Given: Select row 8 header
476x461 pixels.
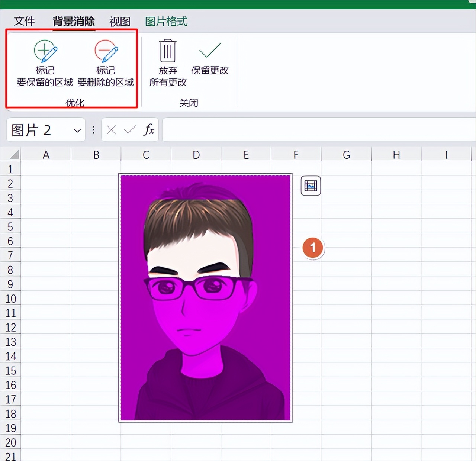Looking at the screenshot, I should (10, 270).
